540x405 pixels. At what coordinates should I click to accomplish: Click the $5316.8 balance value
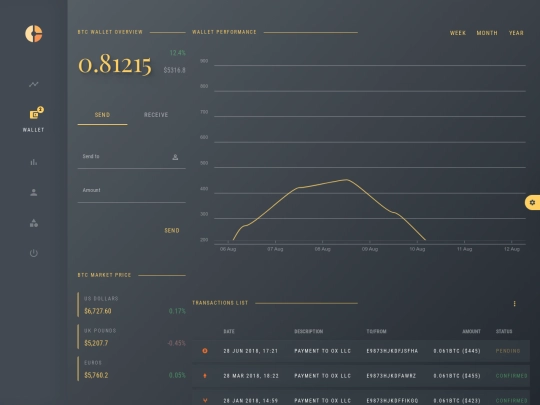(175, 70)
